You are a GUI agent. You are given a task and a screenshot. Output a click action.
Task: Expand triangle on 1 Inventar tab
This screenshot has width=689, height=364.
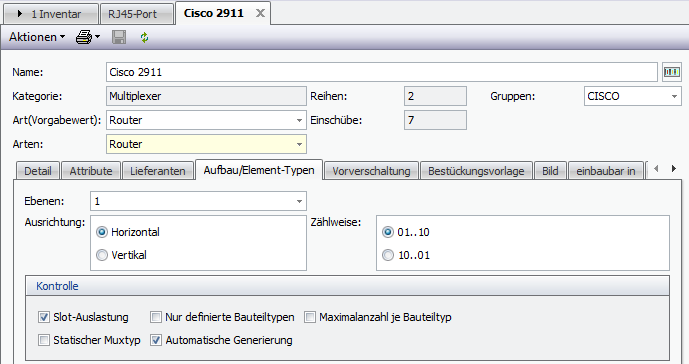coord(20,14)
